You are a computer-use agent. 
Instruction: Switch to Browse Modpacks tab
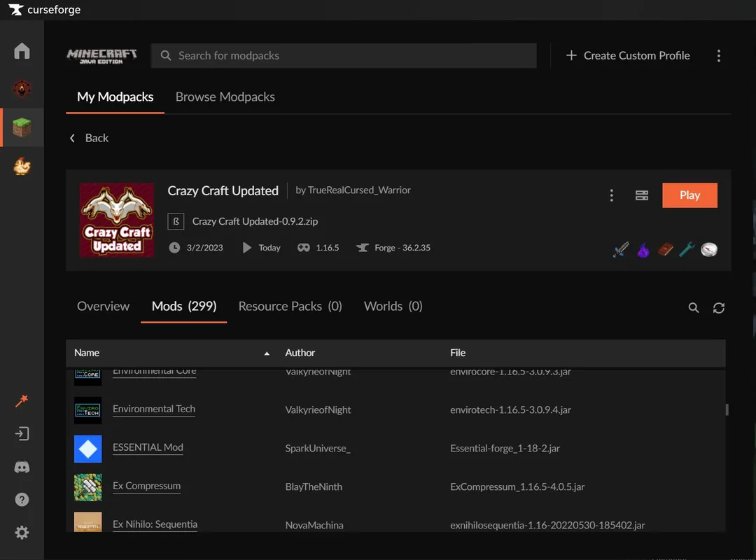click(225, 97)
